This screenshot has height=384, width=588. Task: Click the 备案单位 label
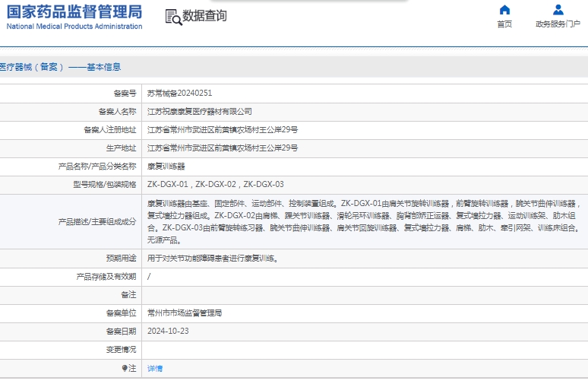coord(121,313)
